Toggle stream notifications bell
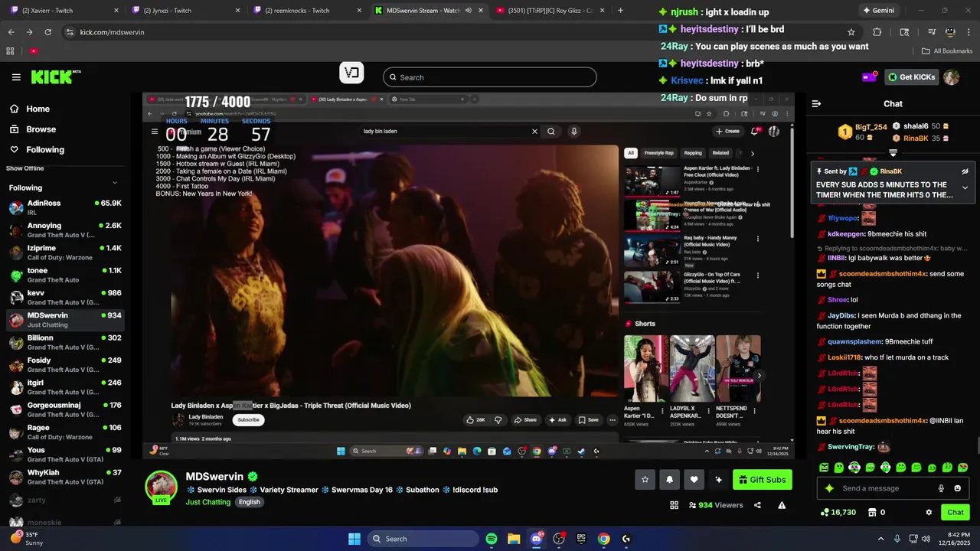This screenshot has width=980, height=551. tap(669, 480)
